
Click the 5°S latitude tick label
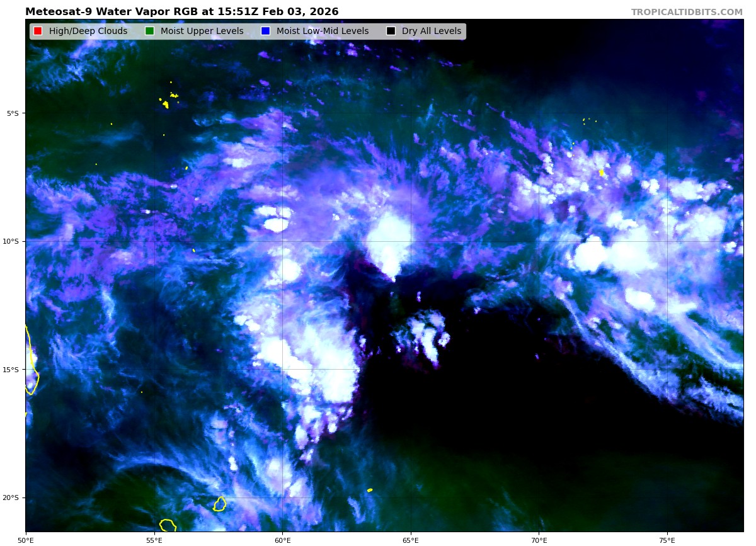tap(13, 113)
